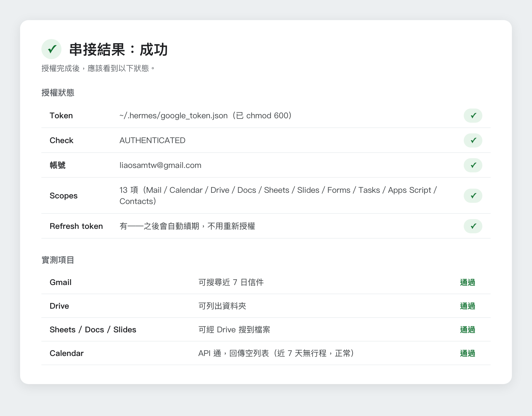This screenshot has height=416, width=532.
Task: Click the 實測項目 section heading
Action: [58, 260]
